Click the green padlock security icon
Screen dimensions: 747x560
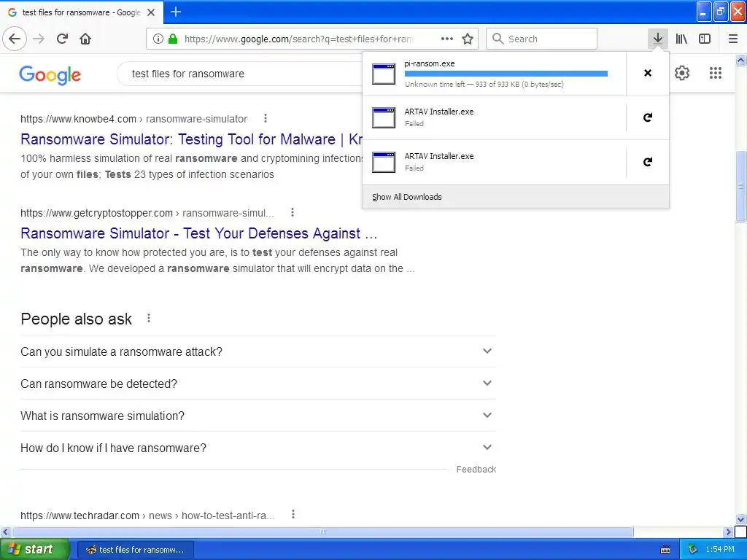click(x=172, y=39)
